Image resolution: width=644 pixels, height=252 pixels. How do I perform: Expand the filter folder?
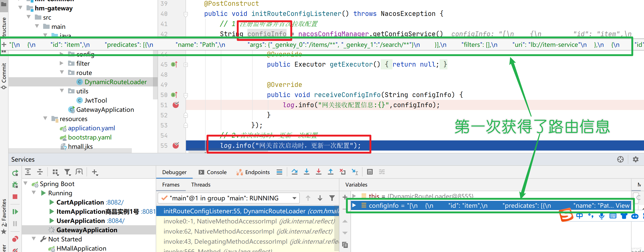tap(62, 63)
